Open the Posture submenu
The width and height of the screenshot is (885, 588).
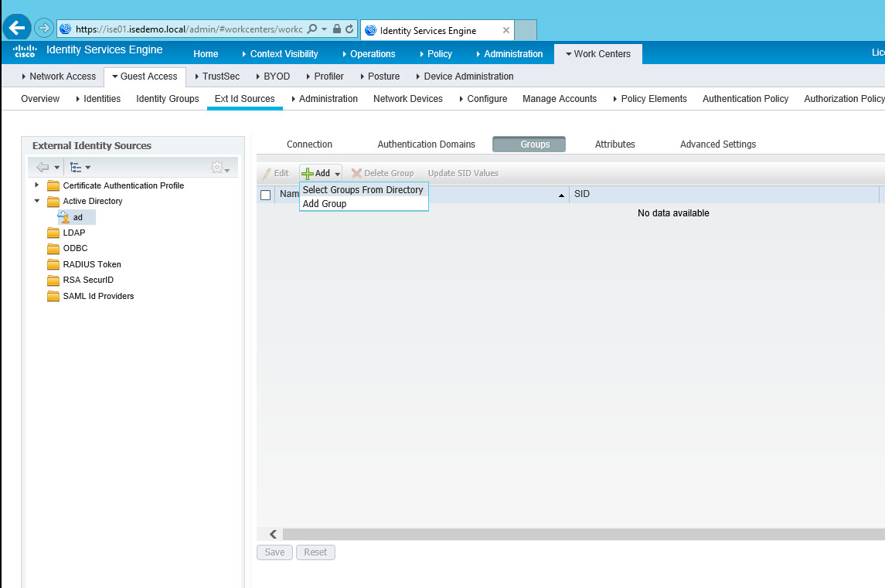click(x=380, y=76)
